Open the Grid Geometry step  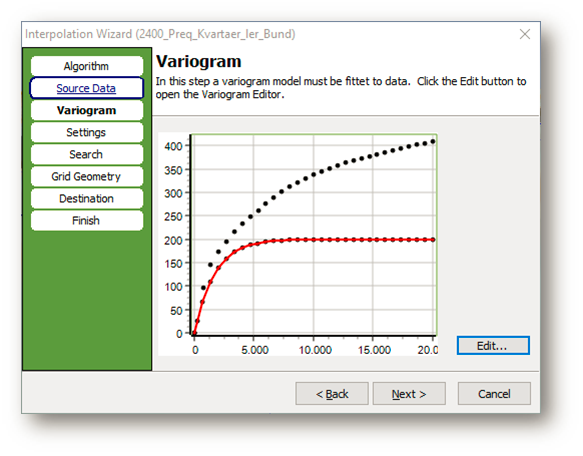(87, 176)
